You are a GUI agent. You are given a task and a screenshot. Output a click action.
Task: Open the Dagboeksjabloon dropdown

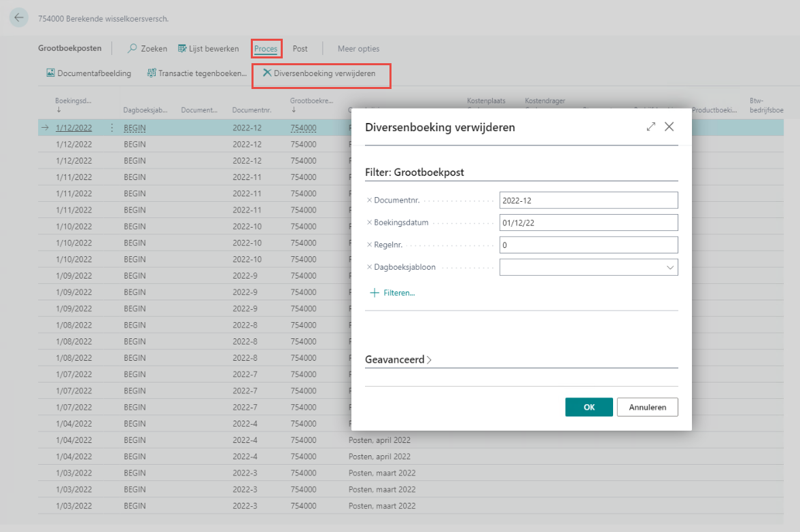pos(670,268)
